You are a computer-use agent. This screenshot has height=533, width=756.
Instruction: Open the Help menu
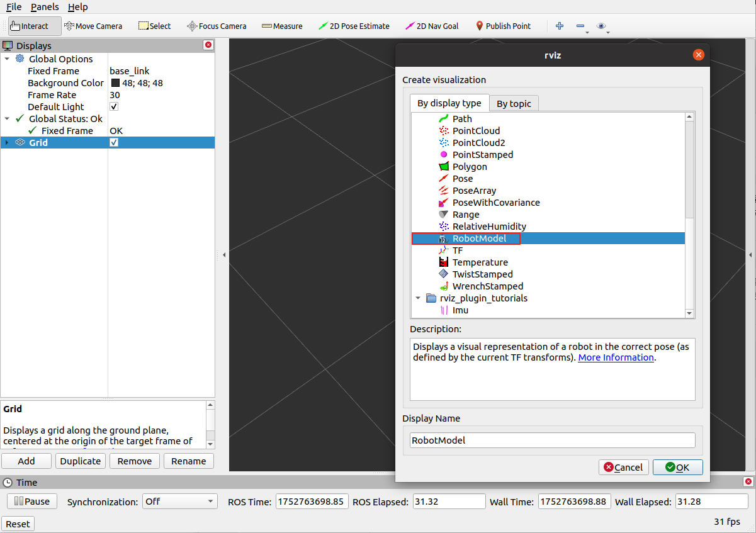(78, 7)
